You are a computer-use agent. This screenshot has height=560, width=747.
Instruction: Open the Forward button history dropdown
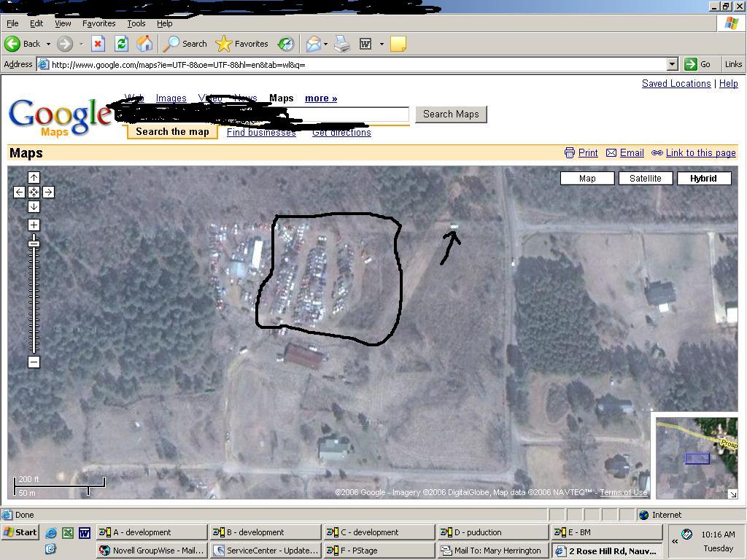point(81,44)
